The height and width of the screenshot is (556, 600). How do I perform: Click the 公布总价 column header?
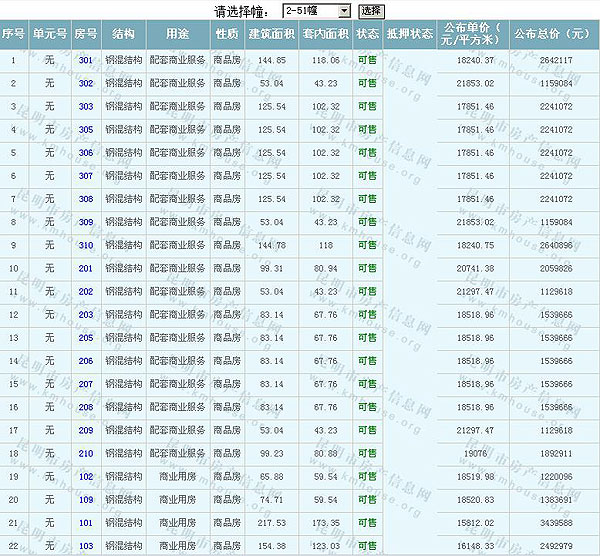[553, 34]
